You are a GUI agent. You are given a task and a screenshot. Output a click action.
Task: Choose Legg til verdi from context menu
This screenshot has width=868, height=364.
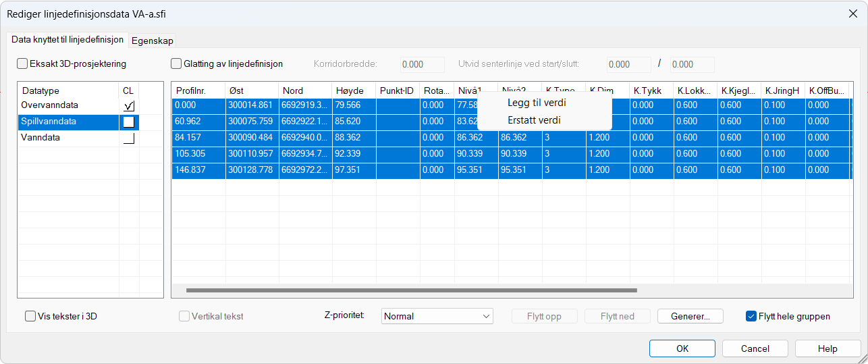[x=537, y=103]
